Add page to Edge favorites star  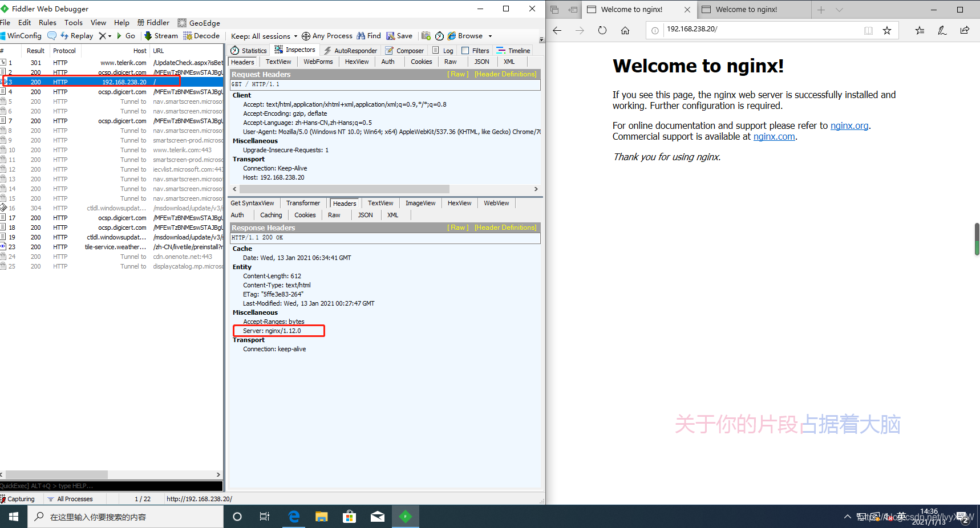(887, 30)
